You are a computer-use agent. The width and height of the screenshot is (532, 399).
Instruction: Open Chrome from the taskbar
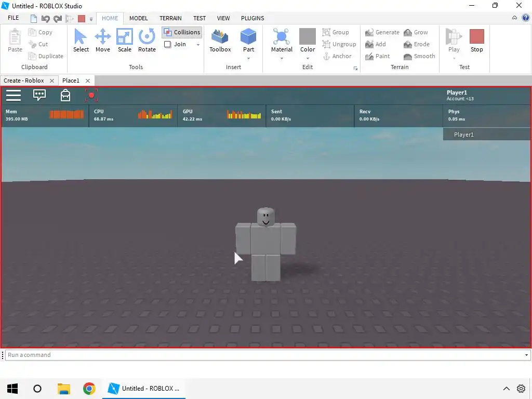pyautogui.click(x=89, y=389)
